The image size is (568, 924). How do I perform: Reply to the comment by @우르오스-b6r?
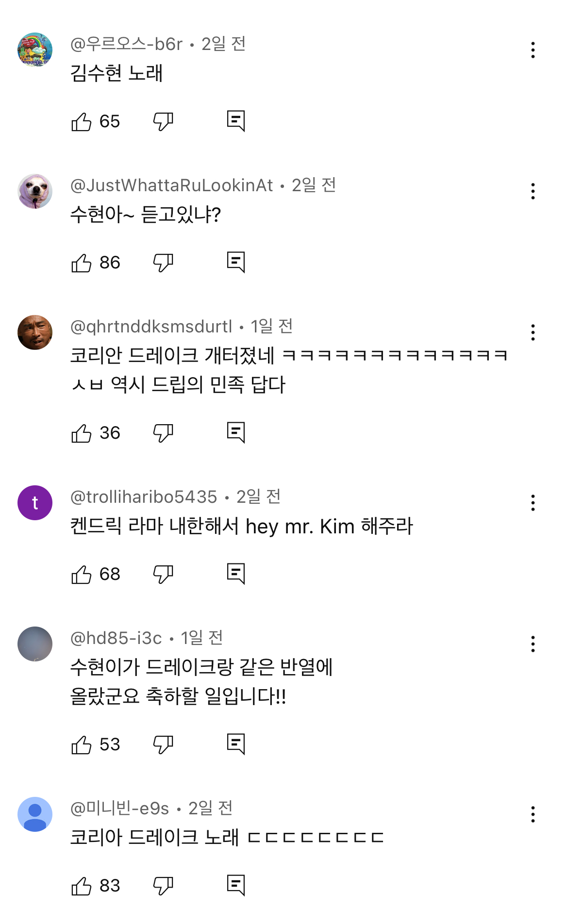[x=236, y=121]
